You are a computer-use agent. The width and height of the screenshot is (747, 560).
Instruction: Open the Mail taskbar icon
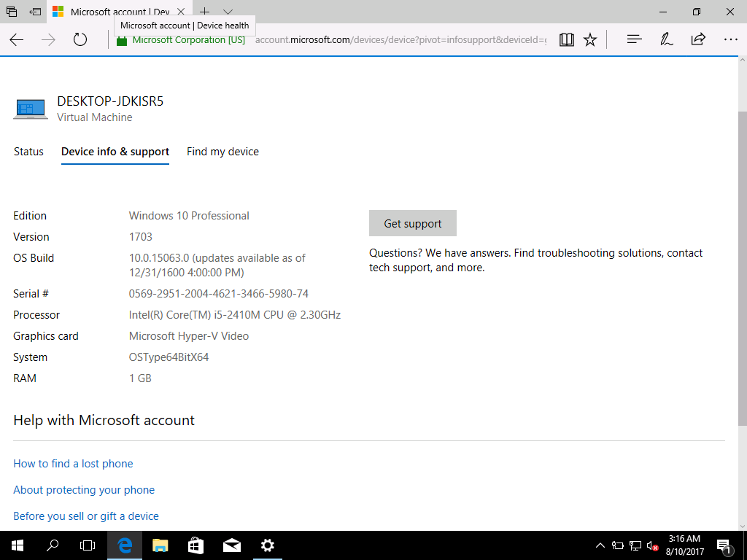[x=231, y=545]
